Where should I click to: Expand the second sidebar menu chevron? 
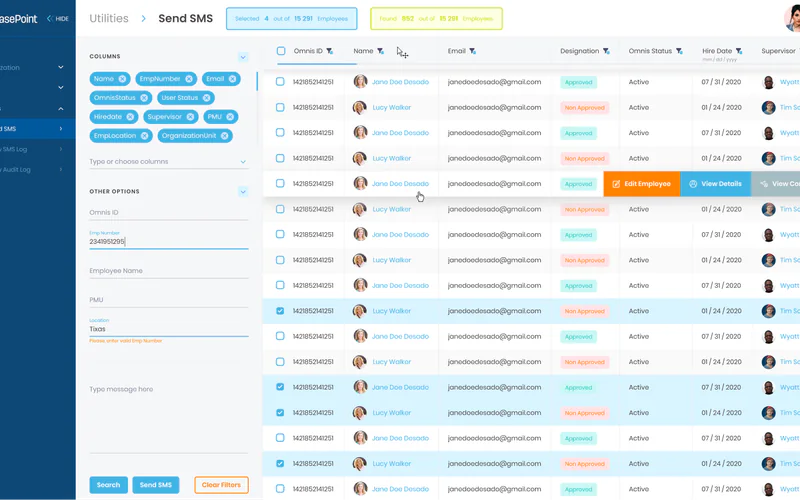(61, 87)
